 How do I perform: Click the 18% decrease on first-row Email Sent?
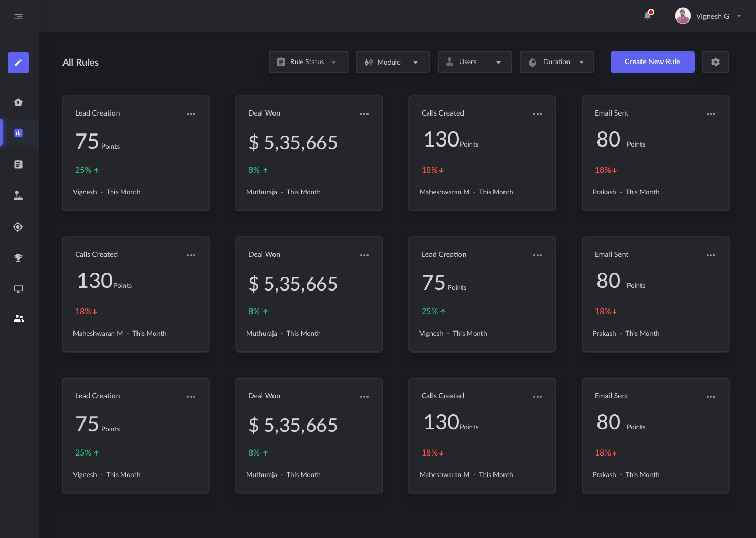click(606, 170)
